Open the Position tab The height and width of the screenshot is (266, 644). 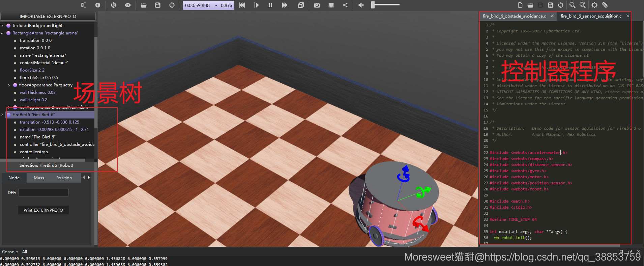tap(64, 178)
